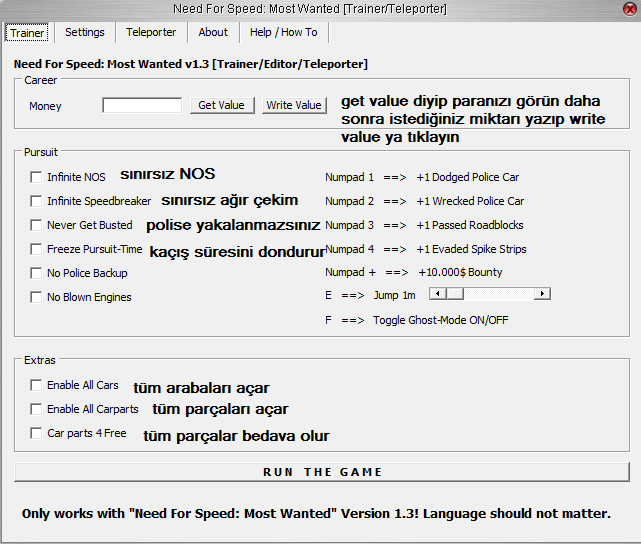Click the '+1 Evaded Spike Strips' text
Viewport: 641px width, 544px height.
(x=471, y=249)
